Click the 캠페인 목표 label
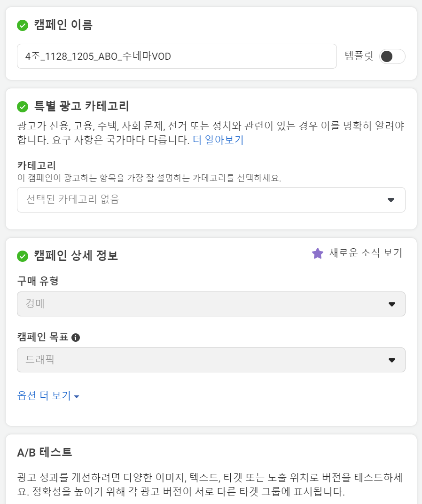 click(x=43, y=337)
